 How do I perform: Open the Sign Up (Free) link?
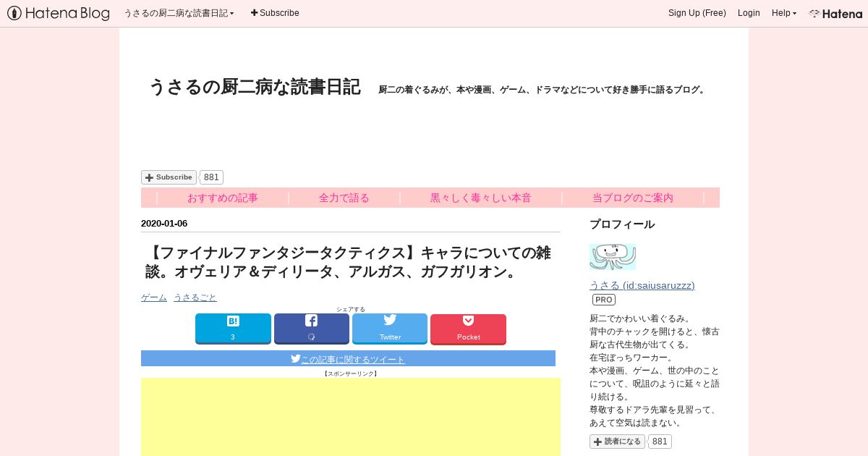point(697,13)
